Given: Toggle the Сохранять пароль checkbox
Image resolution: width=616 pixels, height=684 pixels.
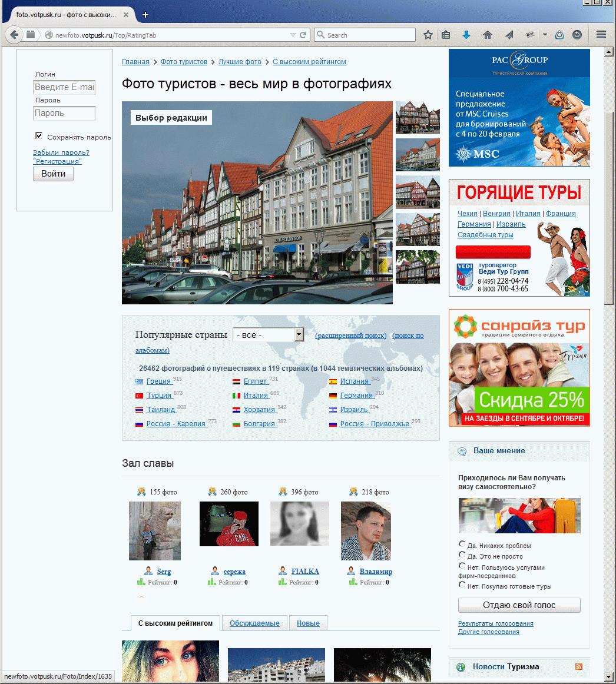Looking at the screenshot, I should 39,135.
